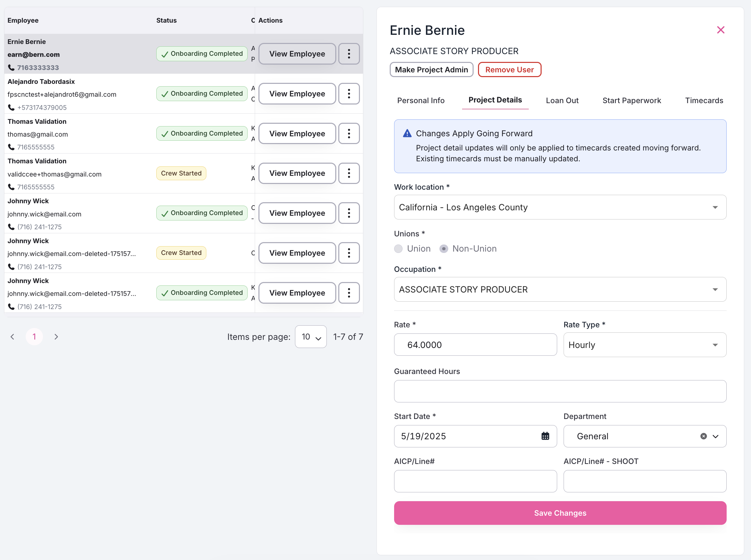
Task: Open the Start Date calendar picker
Action: coord(545,436)
